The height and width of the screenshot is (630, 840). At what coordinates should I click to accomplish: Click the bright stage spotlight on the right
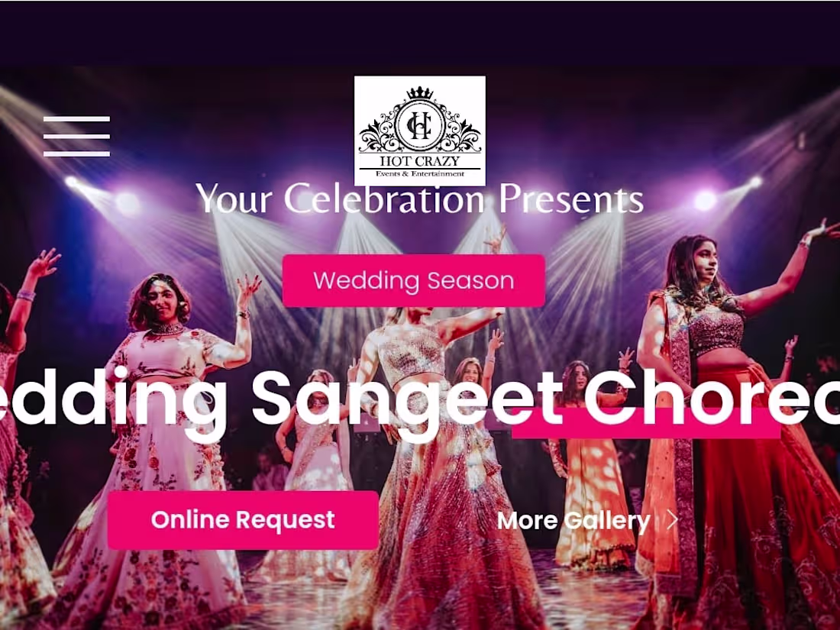tap(706, 201)
